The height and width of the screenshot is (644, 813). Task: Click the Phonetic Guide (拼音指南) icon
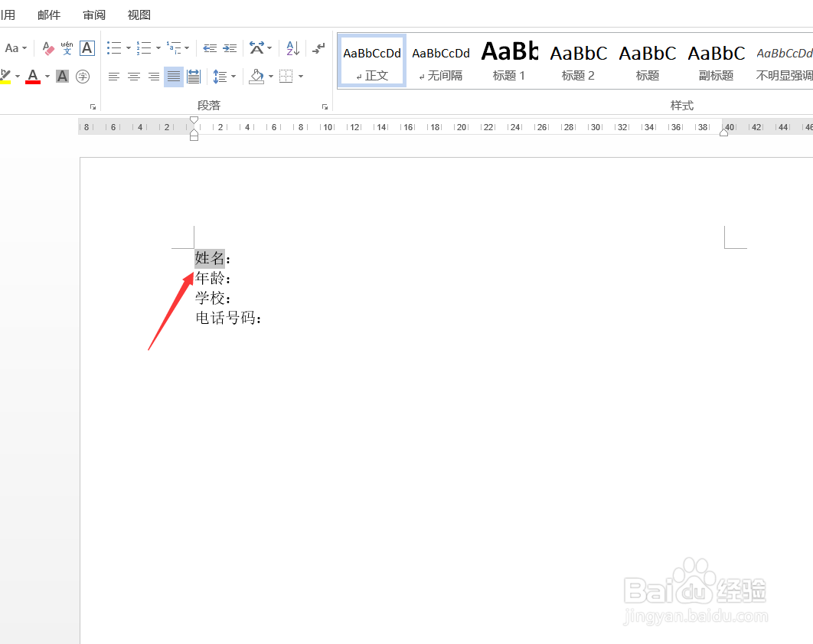point(66,48)
